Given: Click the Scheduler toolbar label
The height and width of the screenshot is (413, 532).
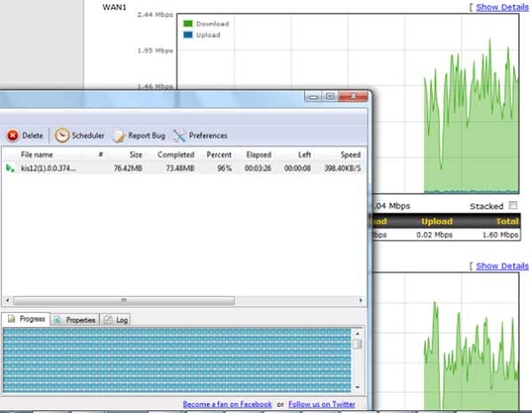Looking at the screenshot, I should (88, 136).
